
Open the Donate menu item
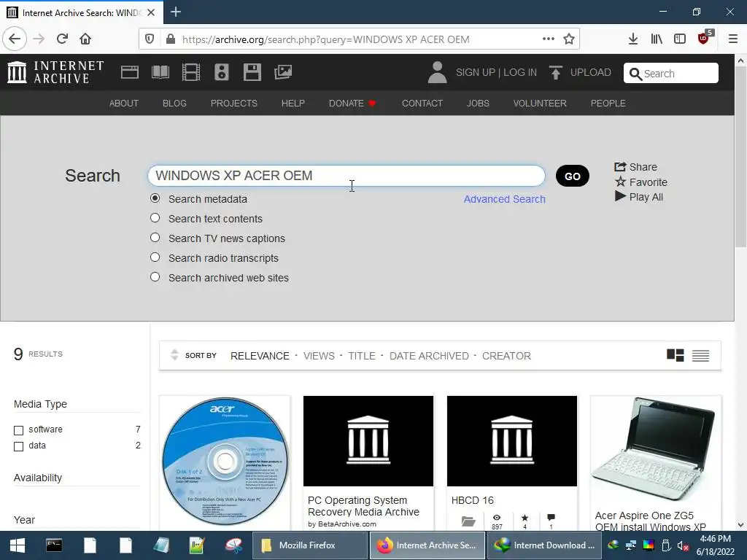tap(352, 104)
